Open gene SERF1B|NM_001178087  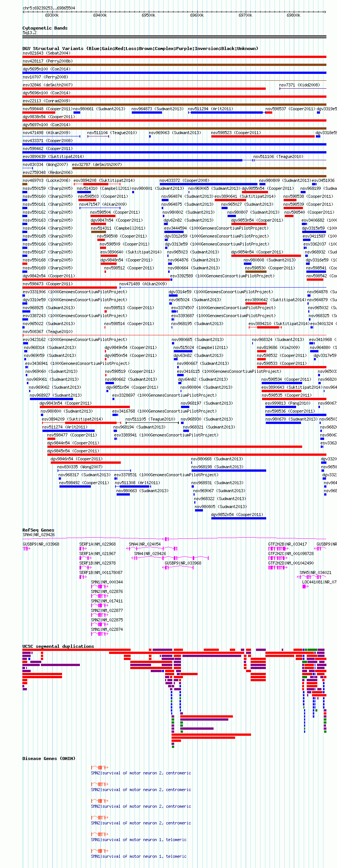tap(101, 572)
